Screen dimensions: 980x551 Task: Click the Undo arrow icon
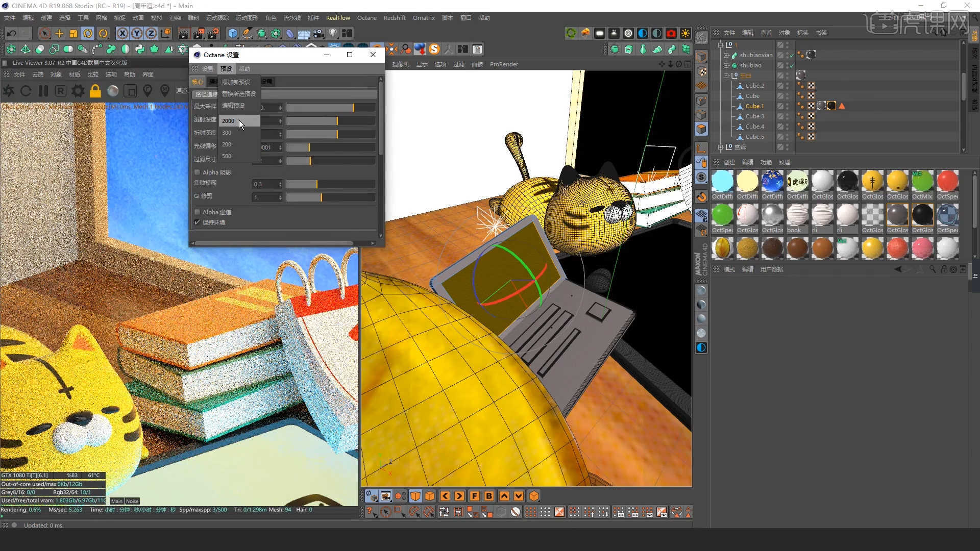coord(11,34)
